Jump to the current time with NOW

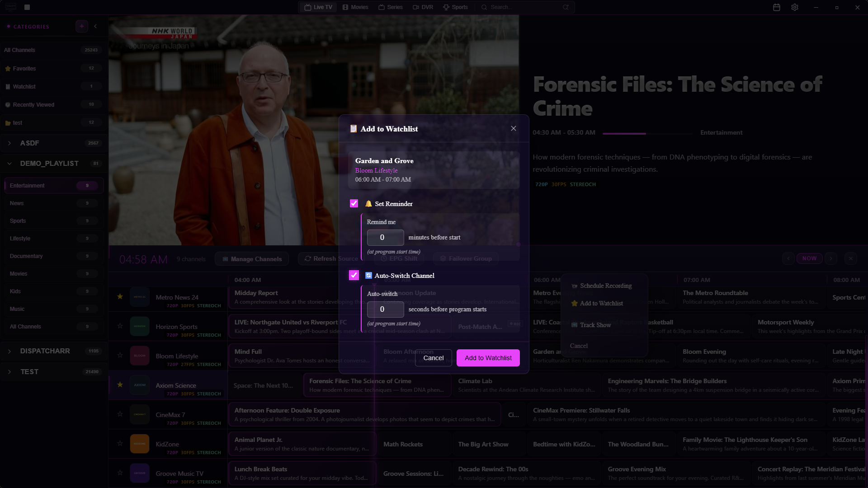click(x=810, y=258)
